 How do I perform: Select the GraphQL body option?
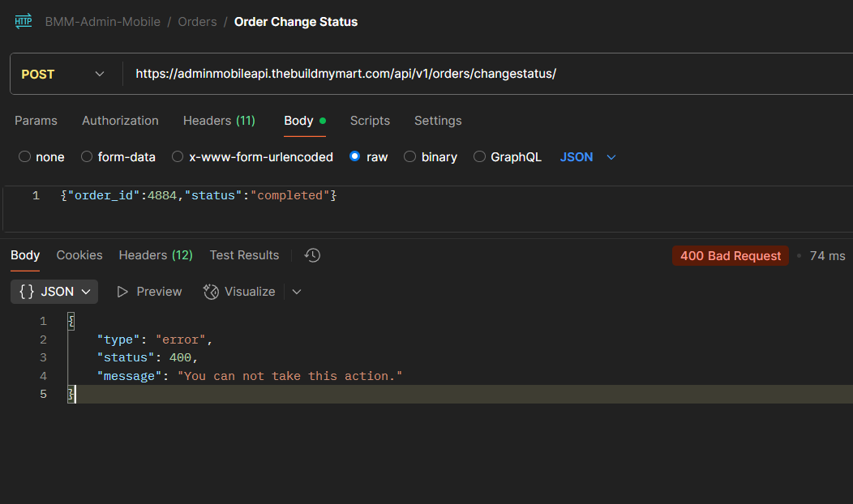(x=479, y=156)
